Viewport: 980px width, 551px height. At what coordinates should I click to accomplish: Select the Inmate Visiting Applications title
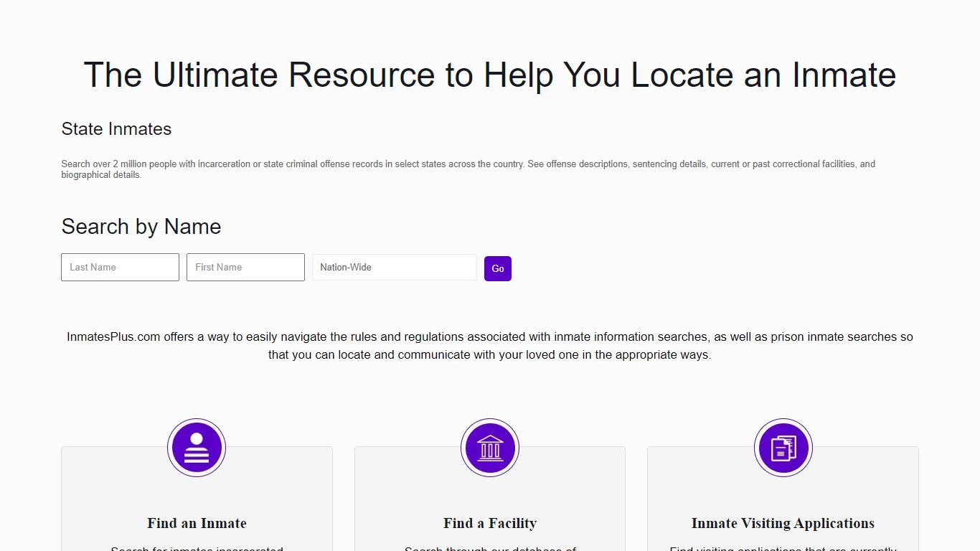click(x=783, y=523)
